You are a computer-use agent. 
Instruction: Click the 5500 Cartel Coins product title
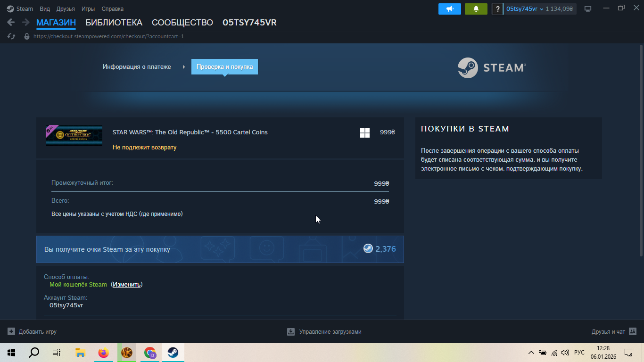(x=190, y=132)
